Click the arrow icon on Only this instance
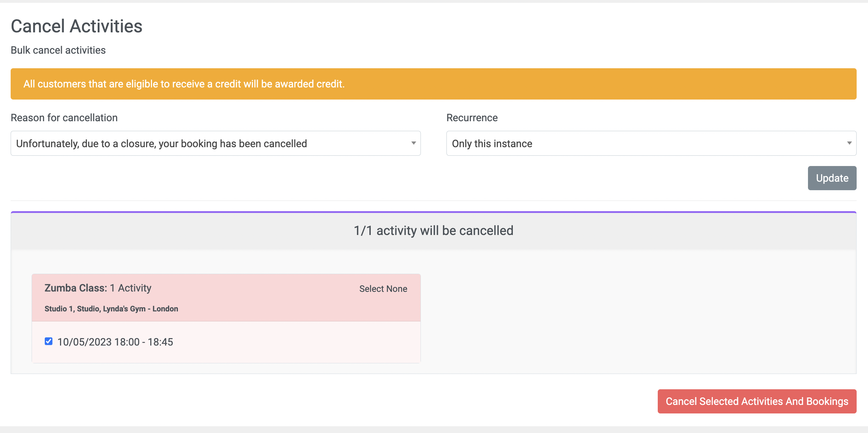Viewport: 868px width, 433px height. [x=849, y=143]
